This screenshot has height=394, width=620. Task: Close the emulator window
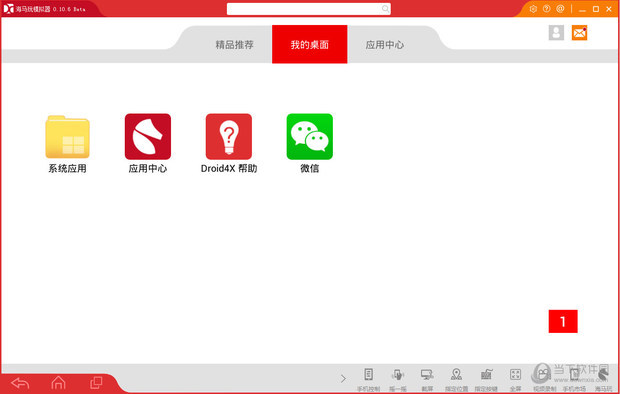point(609,9)
